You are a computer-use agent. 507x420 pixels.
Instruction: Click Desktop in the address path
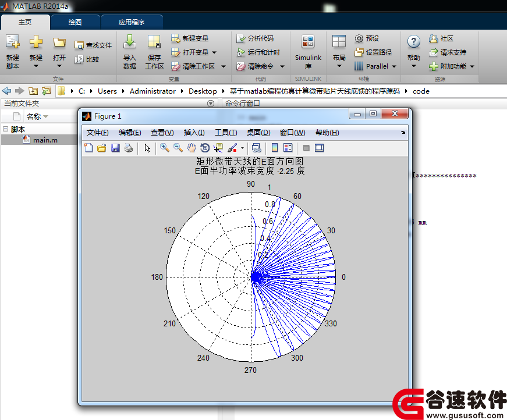point(203,91)
